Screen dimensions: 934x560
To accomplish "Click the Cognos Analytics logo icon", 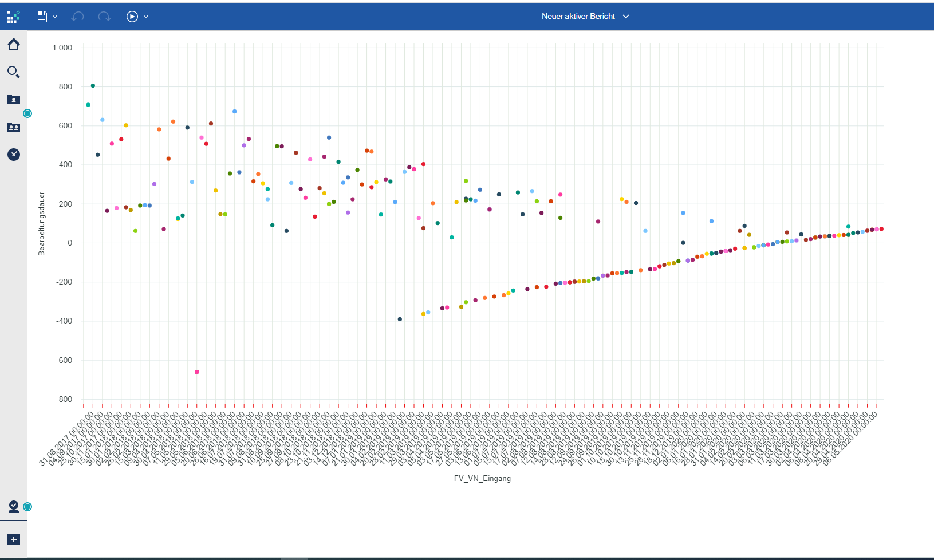I will pyautogui.click(x=13, y=17).
